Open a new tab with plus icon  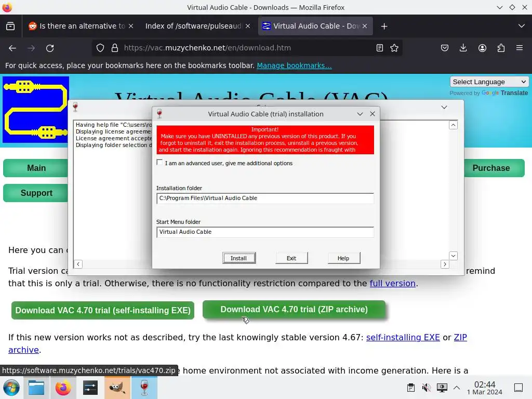pyautogui.click(x=384, y=26)
